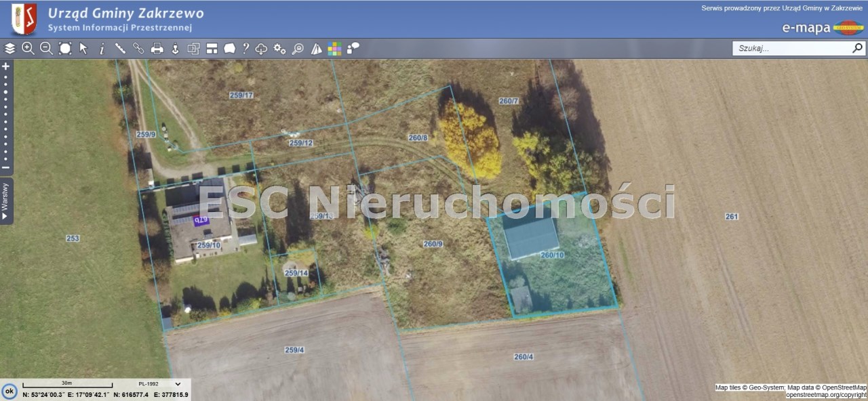The height and width of the screenshot is (401, 868).
Task: Select the zoom in magnifier tool
Action: point(28,48)
